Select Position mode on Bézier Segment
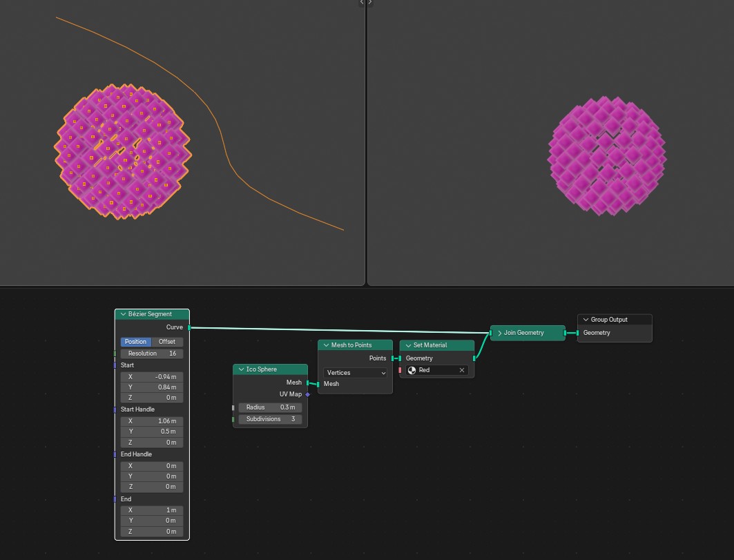 (x=136, y=342)
